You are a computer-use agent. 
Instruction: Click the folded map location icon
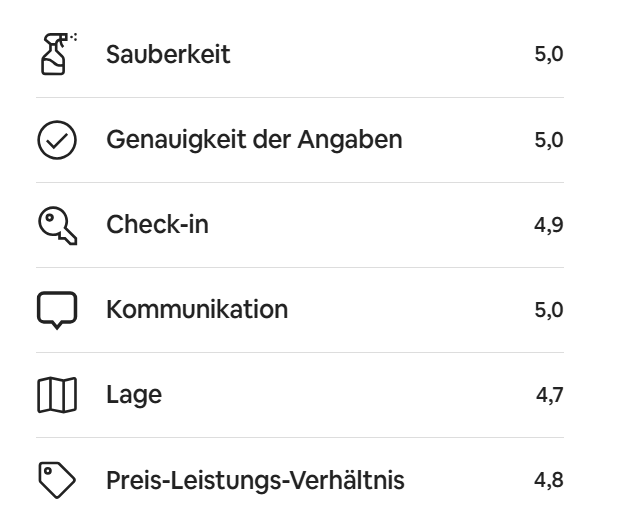tap(57, 395)
